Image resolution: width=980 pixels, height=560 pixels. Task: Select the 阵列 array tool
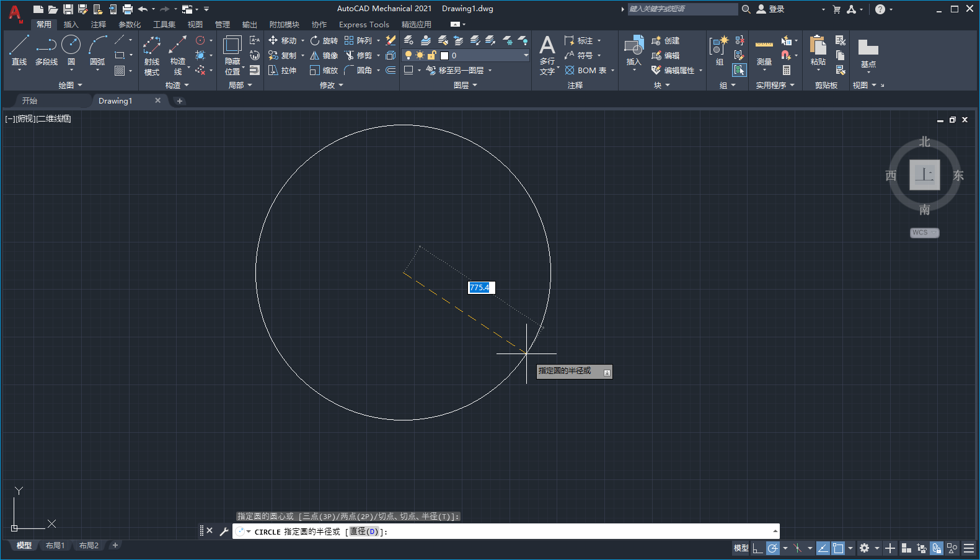point(358,40)
